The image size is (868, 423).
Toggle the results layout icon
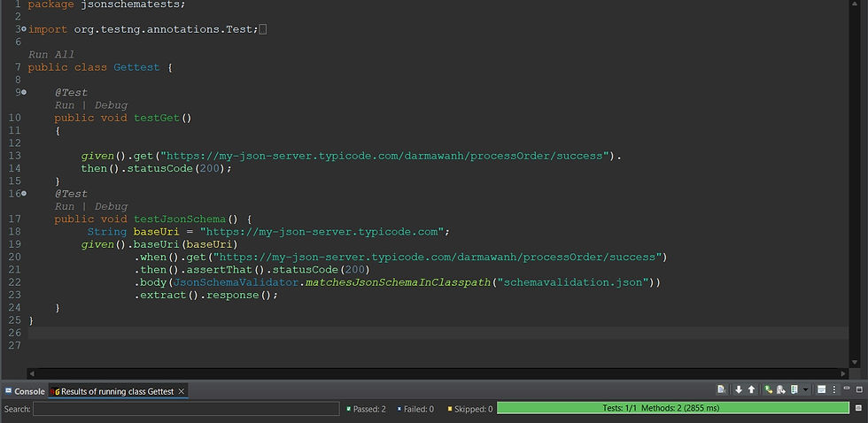822,389
